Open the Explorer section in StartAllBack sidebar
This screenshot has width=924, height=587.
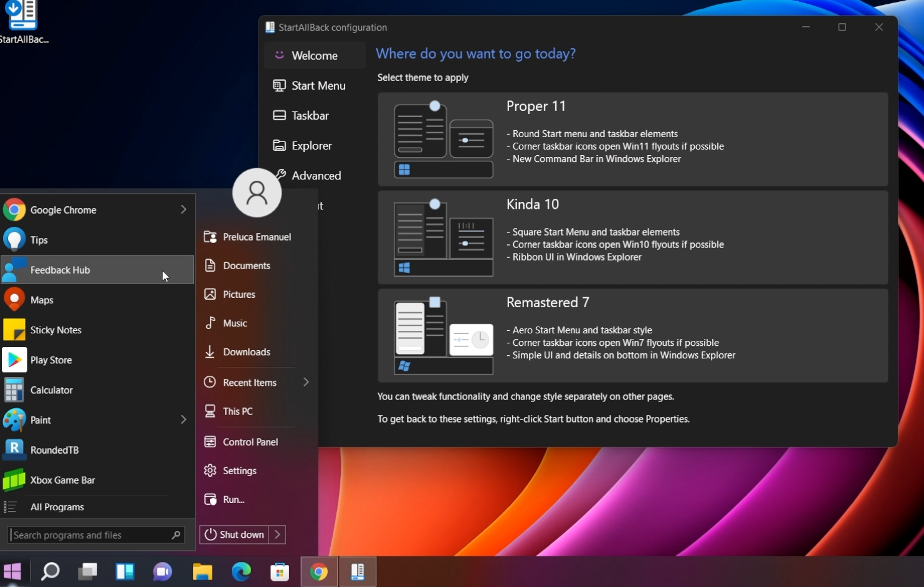click(311, 145)
